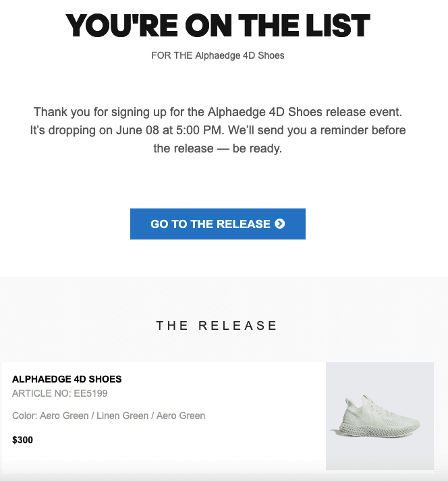Click the arrow circle icon in the blue button
Viewport: 448px width, 481px height.
click(x=279, y=224)
